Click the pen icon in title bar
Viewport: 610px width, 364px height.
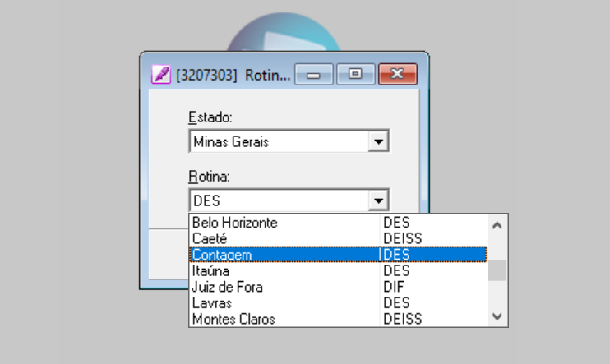[x=161, y=74]
